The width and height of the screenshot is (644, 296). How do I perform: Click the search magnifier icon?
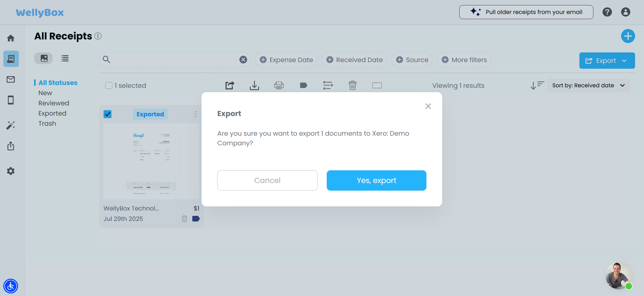coord(106,60)
